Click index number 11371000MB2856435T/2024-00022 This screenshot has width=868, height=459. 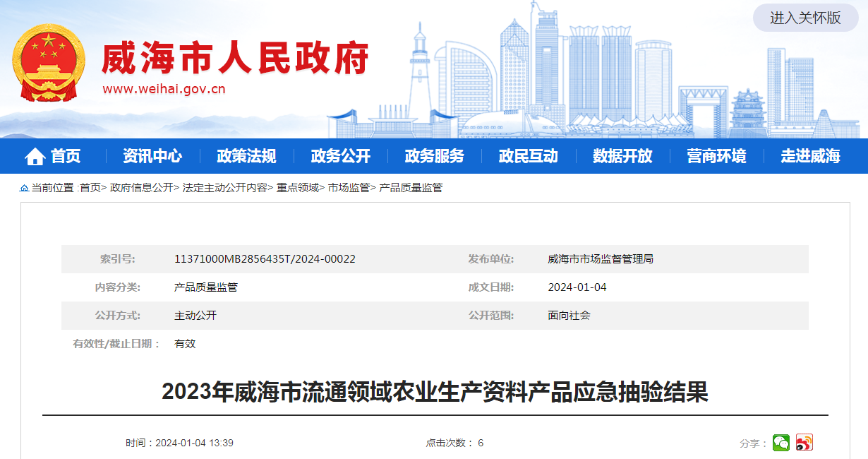click(x=265, y=259)
